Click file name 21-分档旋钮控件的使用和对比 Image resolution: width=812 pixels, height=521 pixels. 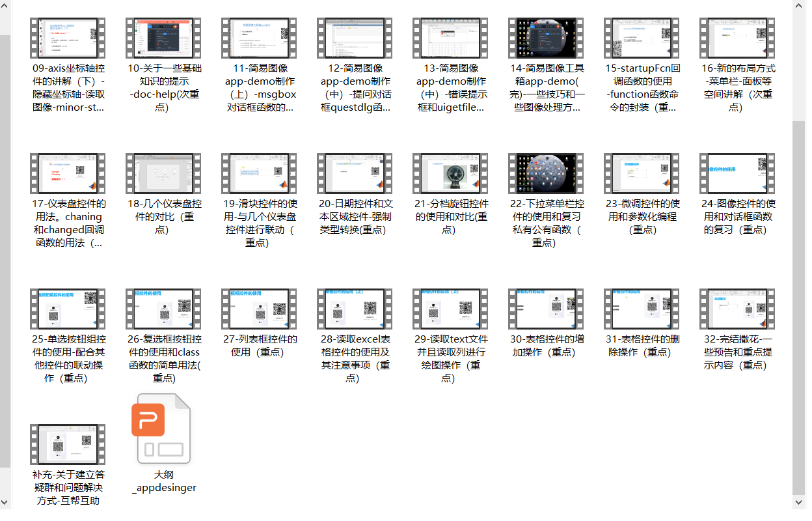[x=450, y=216]
